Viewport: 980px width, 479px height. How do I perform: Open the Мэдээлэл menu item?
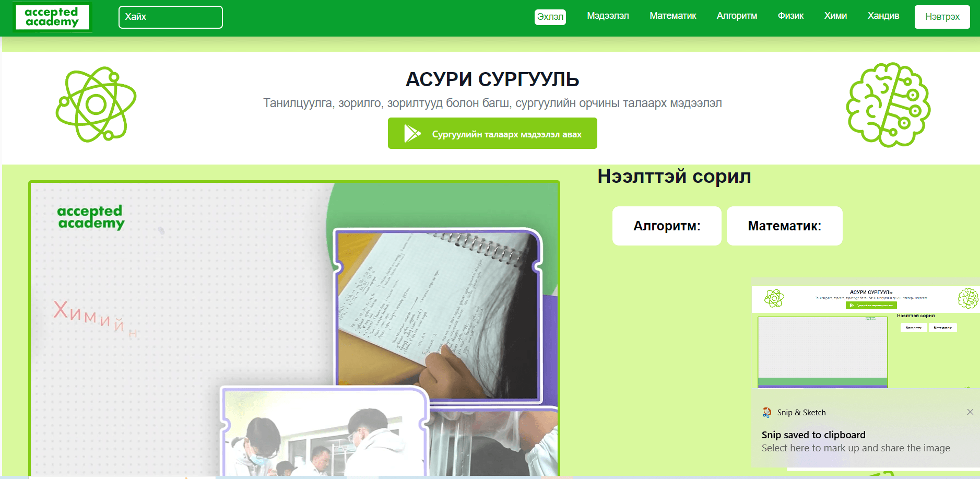[608, 16]
